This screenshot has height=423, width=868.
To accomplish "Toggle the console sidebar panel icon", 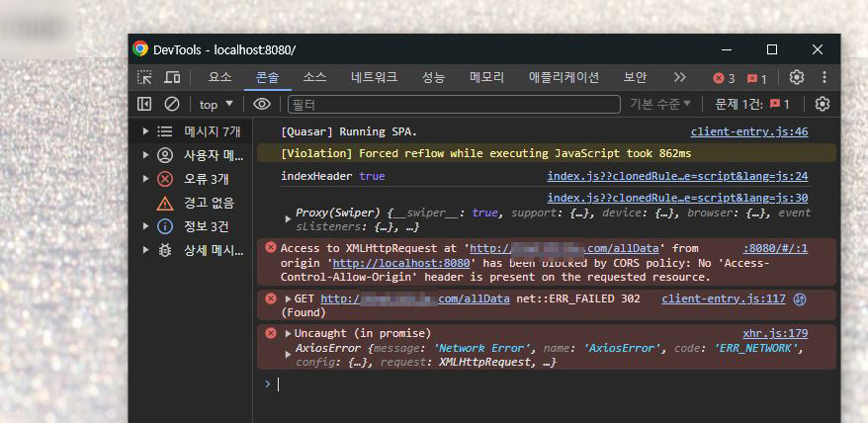I will [x=144, y=104].
